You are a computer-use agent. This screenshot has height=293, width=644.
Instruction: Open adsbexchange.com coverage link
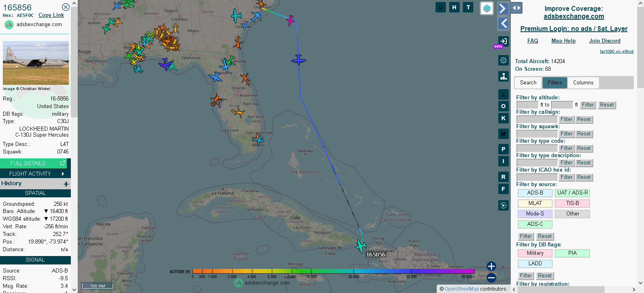574,16
